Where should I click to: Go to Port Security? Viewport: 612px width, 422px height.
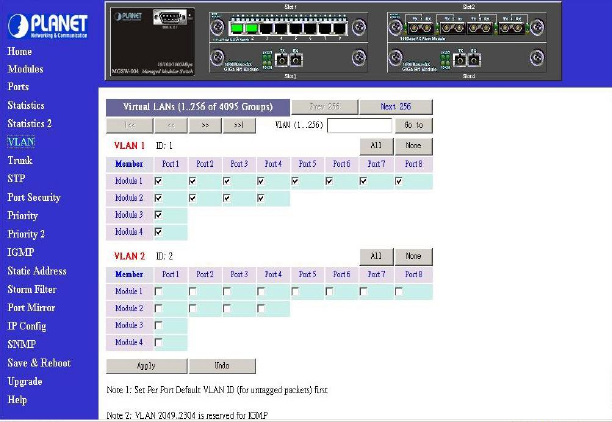tap(34, 197)
